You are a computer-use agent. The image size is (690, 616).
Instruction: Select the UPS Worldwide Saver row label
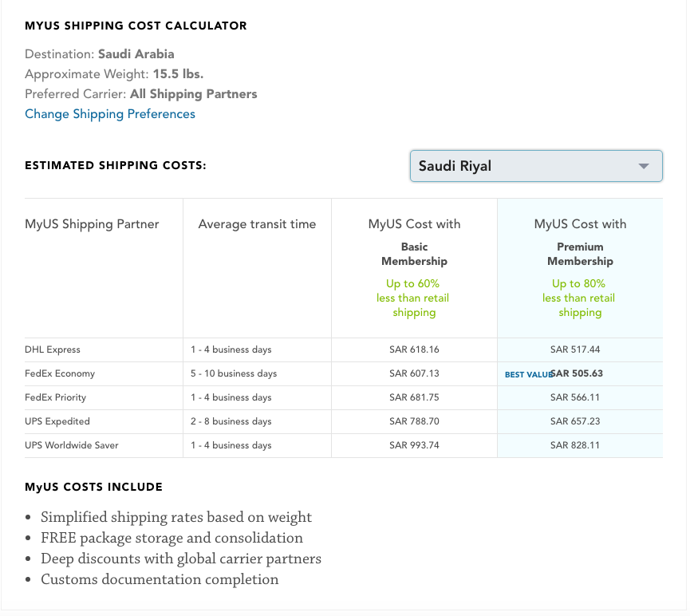click(72, 445)
